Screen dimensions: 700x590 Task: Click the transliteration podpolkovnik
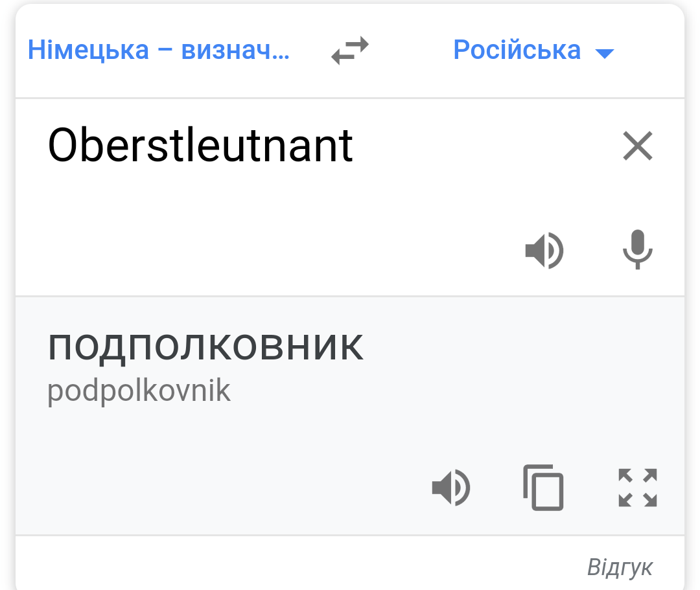pyautogui.click(x=139, y=391)
